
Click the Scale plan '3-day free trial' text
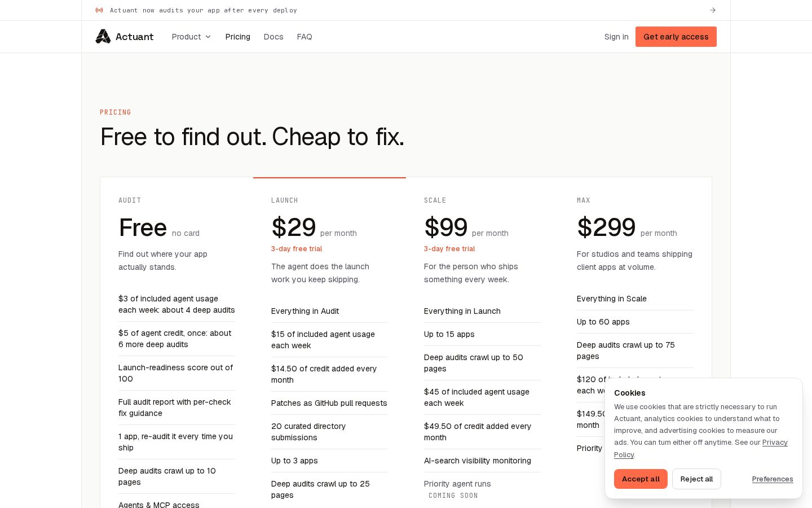pos(449,248)
